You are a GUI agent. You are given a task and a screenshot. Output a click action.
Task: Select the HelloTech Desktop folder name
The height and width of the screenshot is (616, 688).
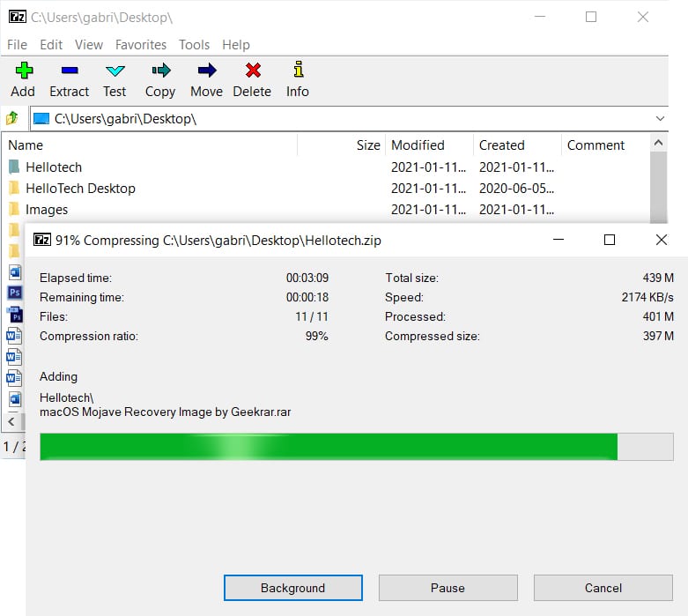pos(81,188)
